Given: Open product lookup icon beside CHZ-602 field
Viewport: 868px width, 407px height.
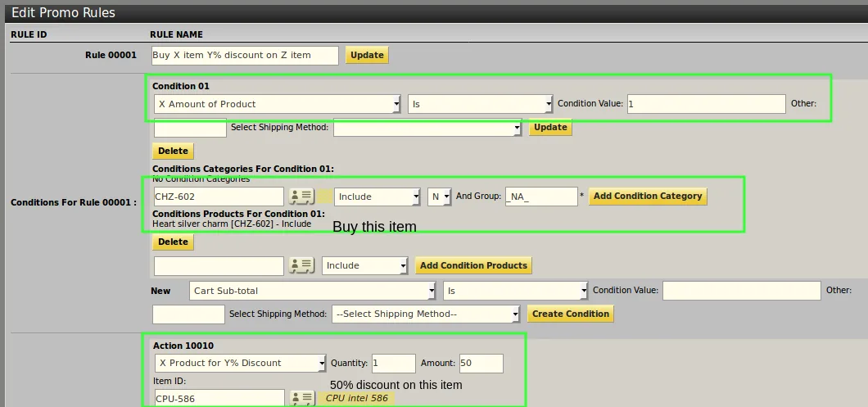Looking at the screenshot, I should pyautogui.click(x=301, y=196).
